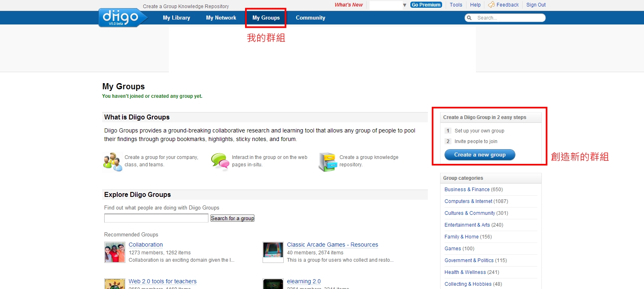Click 'Create a Group Knowledge Repository' header text

coord(186,7)
